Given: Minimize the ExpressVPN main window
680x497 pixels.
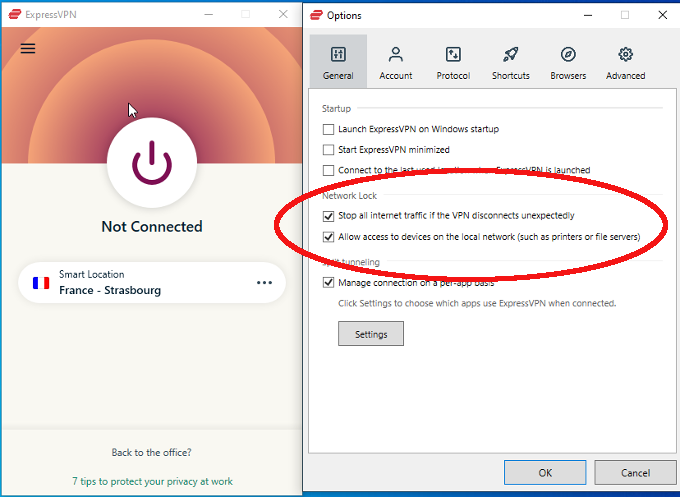Looking at the screenshot, I should tap(209, 14).
